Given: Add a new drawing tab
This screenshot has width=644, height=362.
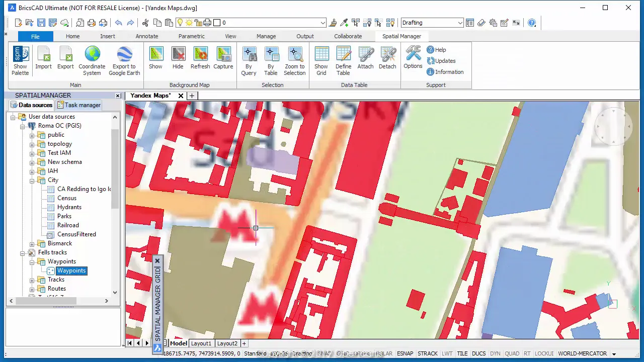Looking at the screenshot, I should coord(192,96).
